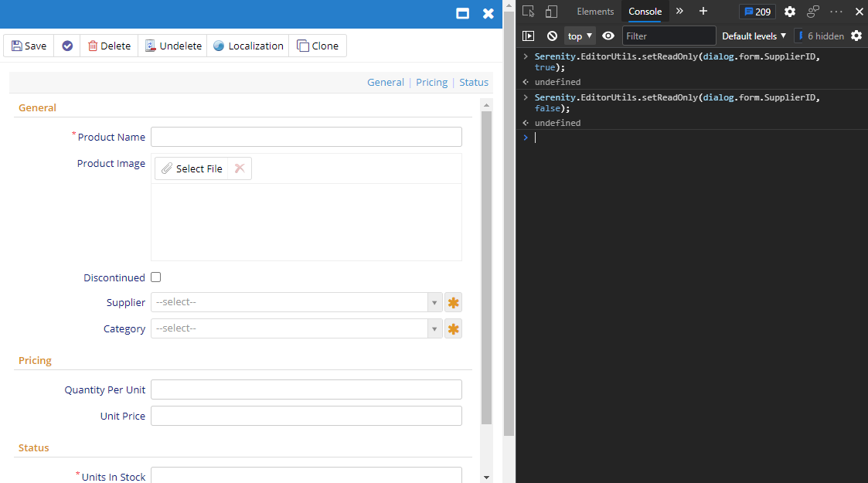Viewport: 868px width, 483px height.
Task: Open the quick-add icon next to Category
Action: click(x=453, y=328)
